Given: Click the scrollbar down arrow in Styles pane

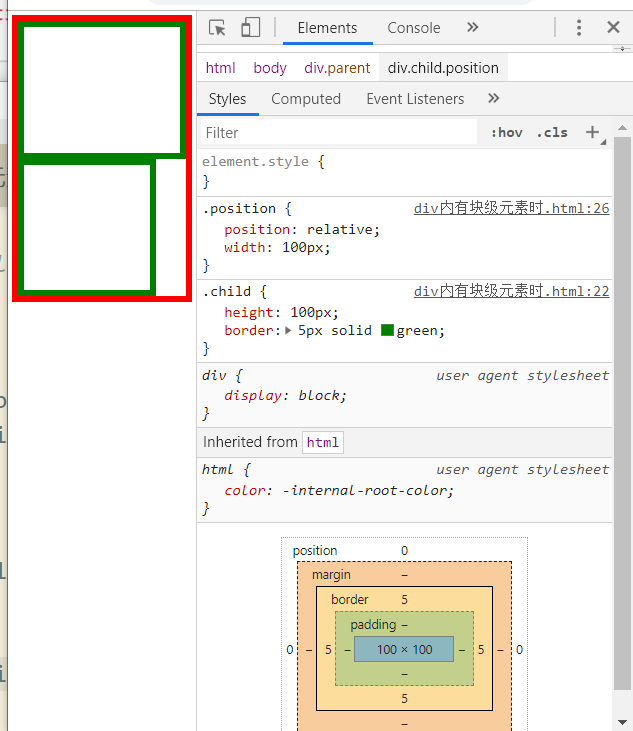Looking at the screenshot, I should click(x=622, y=722).
